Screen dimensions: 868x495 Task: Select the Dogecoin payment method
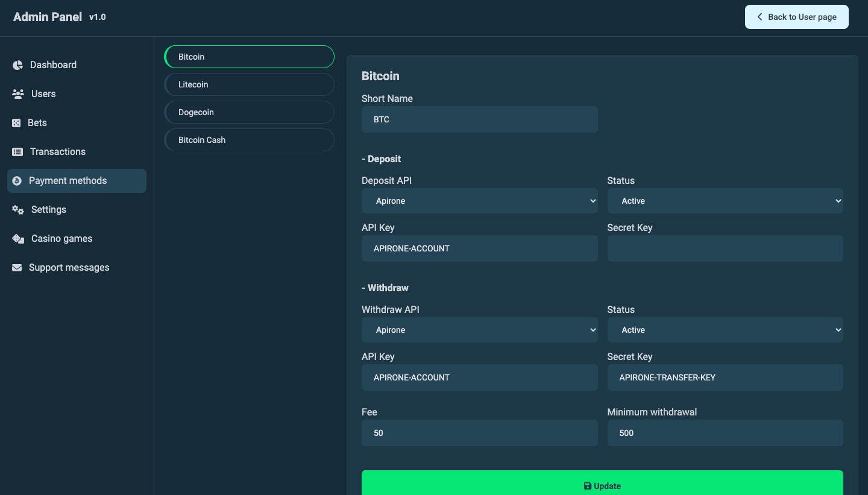[249, 112]
